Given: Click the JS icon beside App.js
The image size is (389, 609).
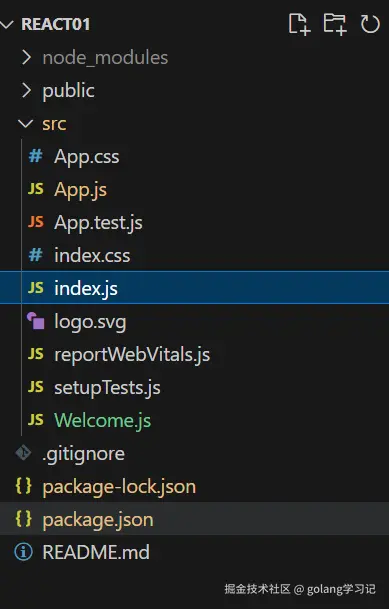Looking at the screenshot, I should [36, 189].
